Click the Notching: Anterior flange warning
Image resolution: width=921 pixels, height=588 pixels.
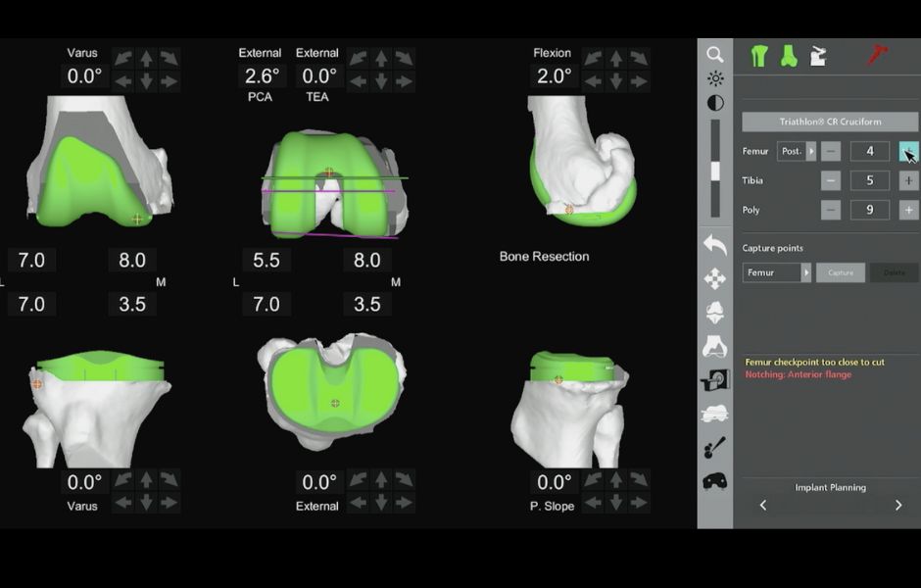pos(799,374)
